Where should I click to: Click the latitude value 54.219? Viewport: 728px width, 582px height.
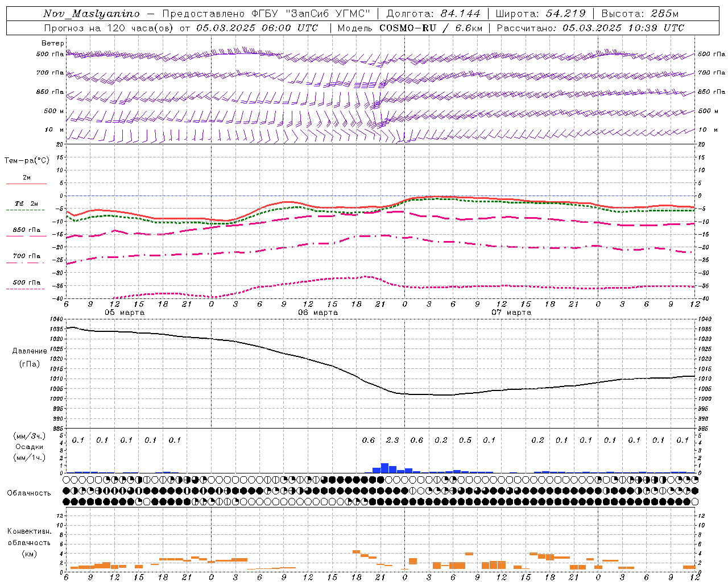click(x=565, y=14)
